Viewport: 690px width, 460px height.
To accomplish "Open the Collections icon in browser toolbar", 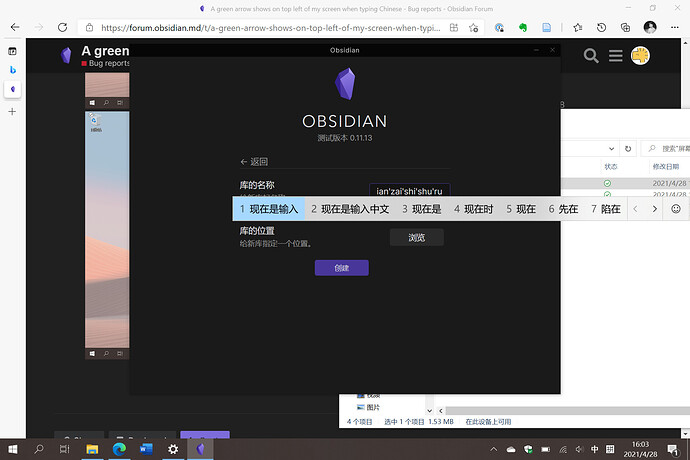I will [x=625, y=28].
